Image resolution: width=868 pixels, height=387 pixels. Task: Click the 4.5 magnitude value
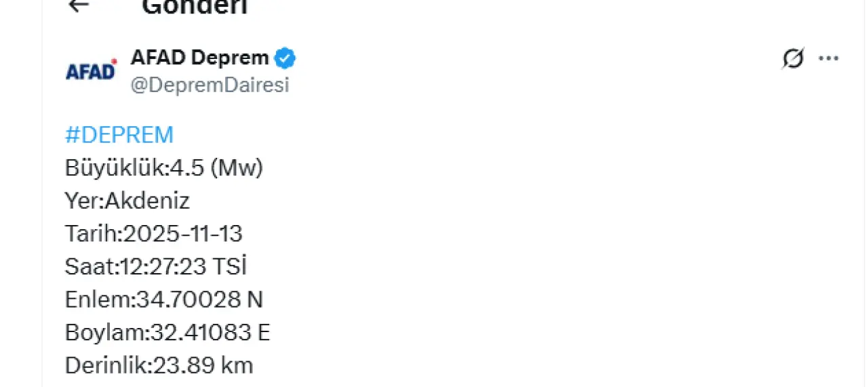pyautogui.click(x=187, y=168)
